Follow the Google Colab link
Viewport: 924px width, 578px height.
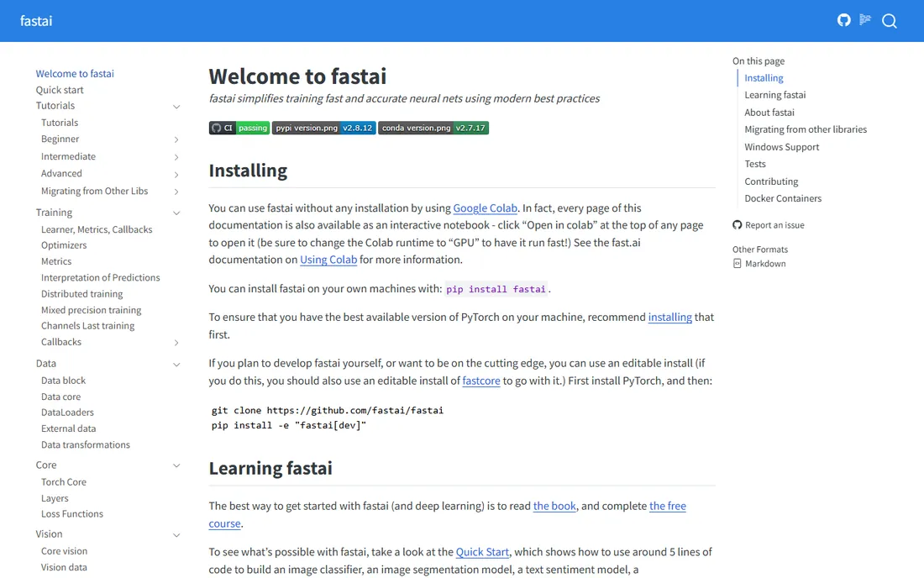click(485, 208)
